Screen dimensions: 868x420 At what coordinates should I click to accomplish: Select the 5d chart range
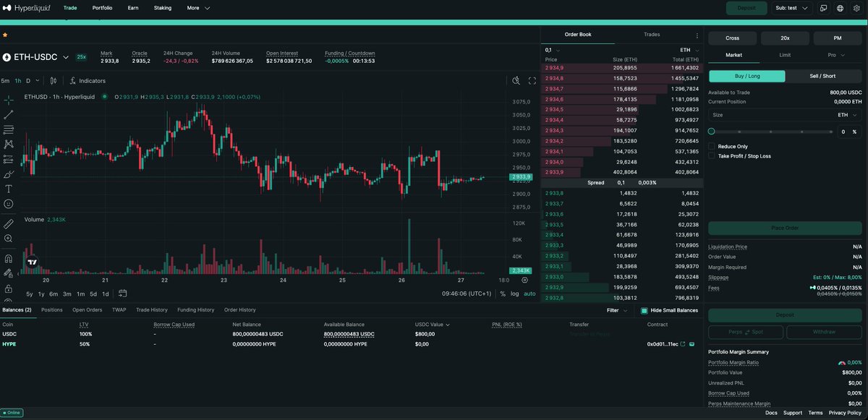point(93,293)
